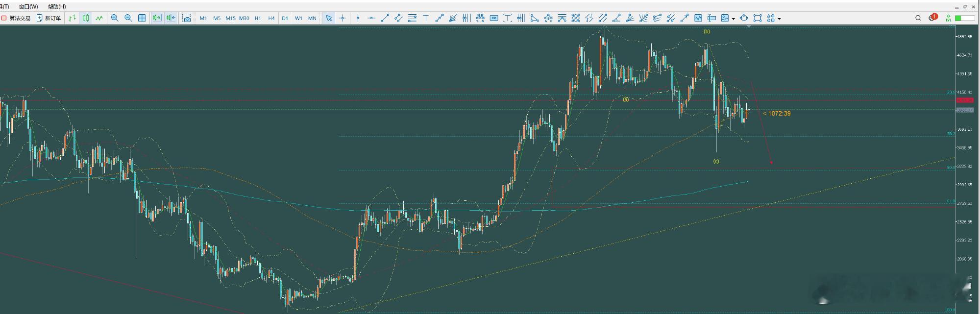Click the bitmap image object icon
This screenshot has height=314, width=980.
point(725,18)
